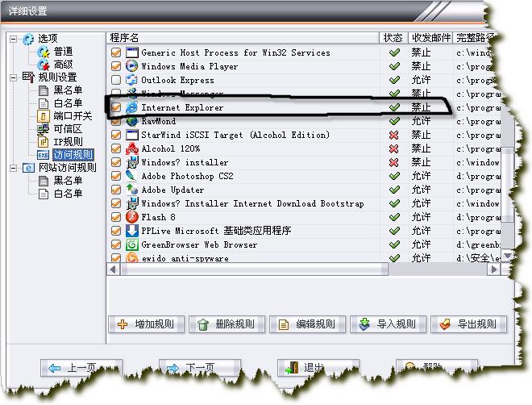Click the 端口开关 icon in tree
This screenshot has height=405, width=532.
tap(43, 116)
